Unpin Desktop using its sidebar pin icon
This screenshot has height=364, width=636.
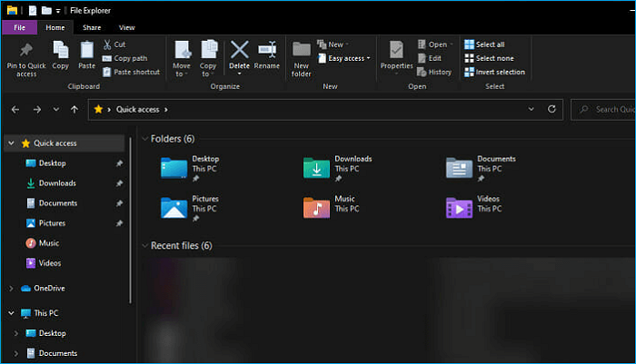pyautogui.click(x=119, y=163)
